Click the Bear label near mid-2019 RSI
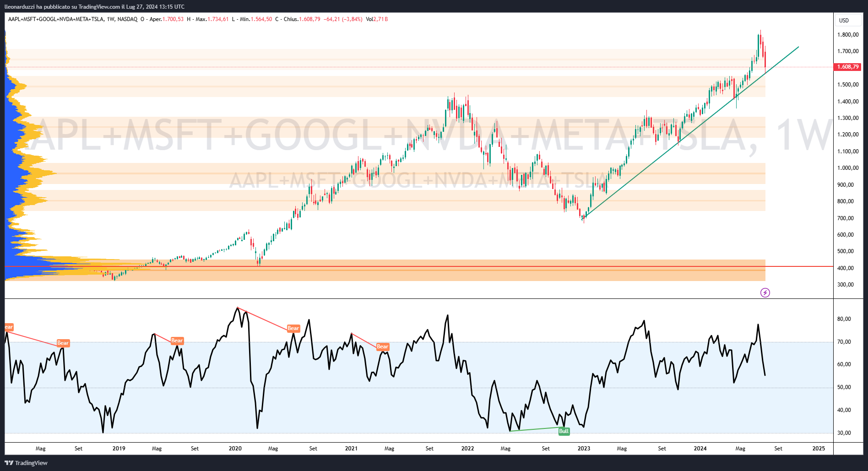 pyautogui.click(x=177, y=341)
